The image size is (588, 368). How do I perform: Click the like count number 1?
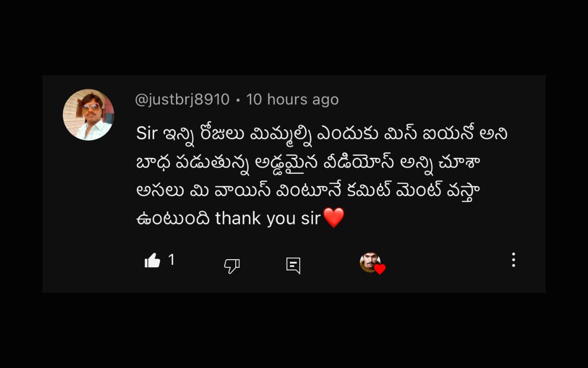(x=171, y=260)
